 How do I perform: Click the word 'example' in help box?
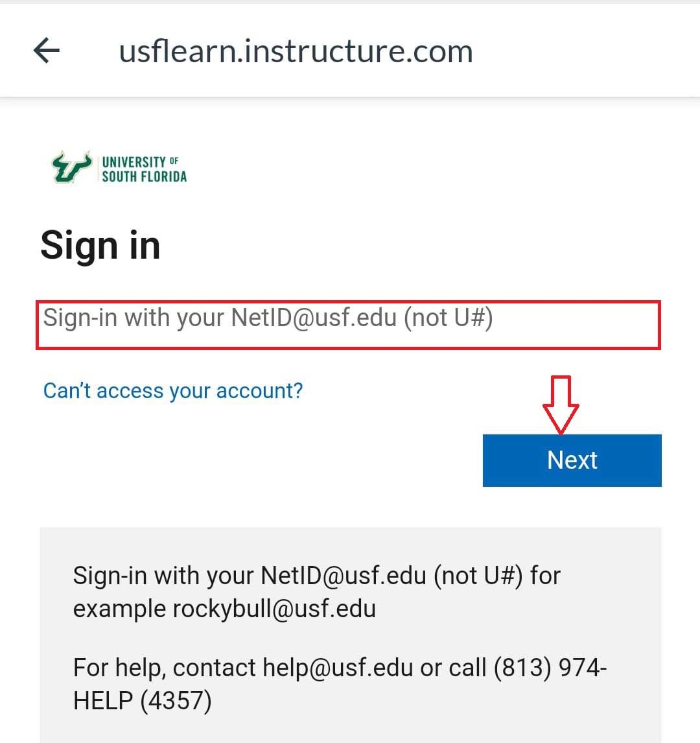point(120,609)
